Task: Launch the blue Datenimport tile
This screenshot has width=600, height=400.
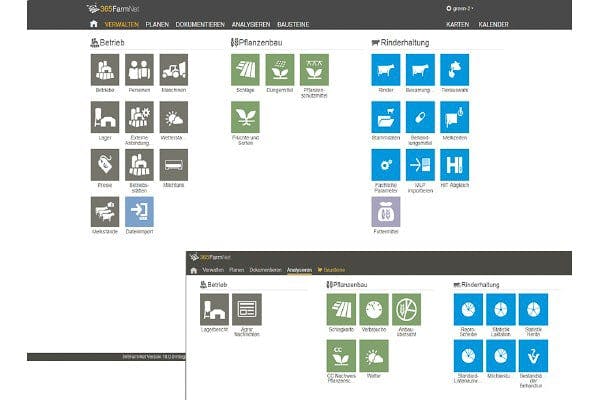Action: coord(139,212)
